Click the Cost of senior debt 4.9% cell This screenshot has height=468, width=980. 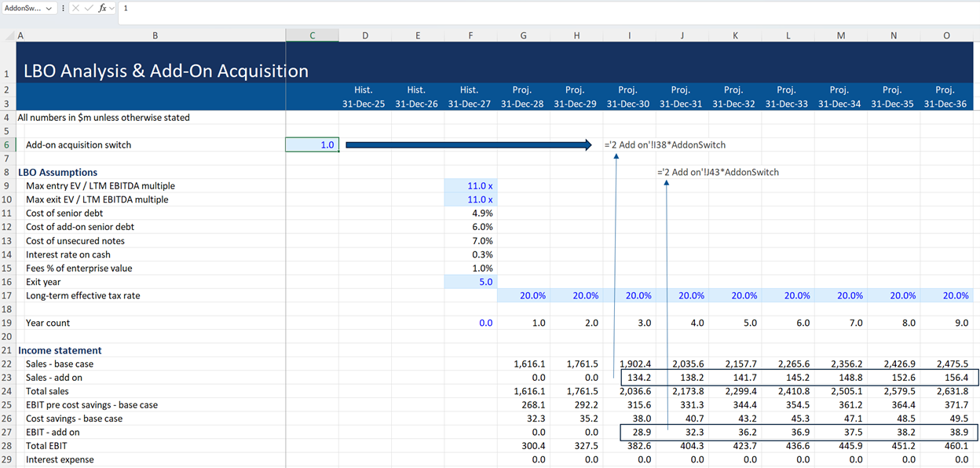click(470, 214)
